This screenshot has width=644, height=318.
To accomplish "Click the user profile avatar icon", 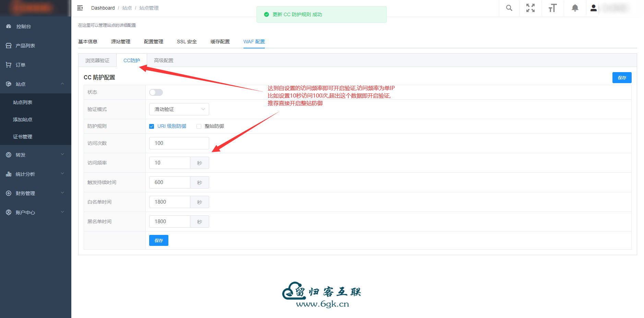I will (x=594, y=8).
